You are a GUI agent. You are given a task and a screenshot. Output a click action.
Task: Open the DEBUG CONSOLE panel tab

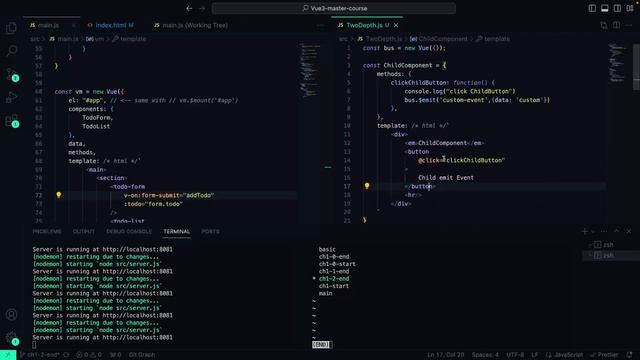tap(129, 231)
